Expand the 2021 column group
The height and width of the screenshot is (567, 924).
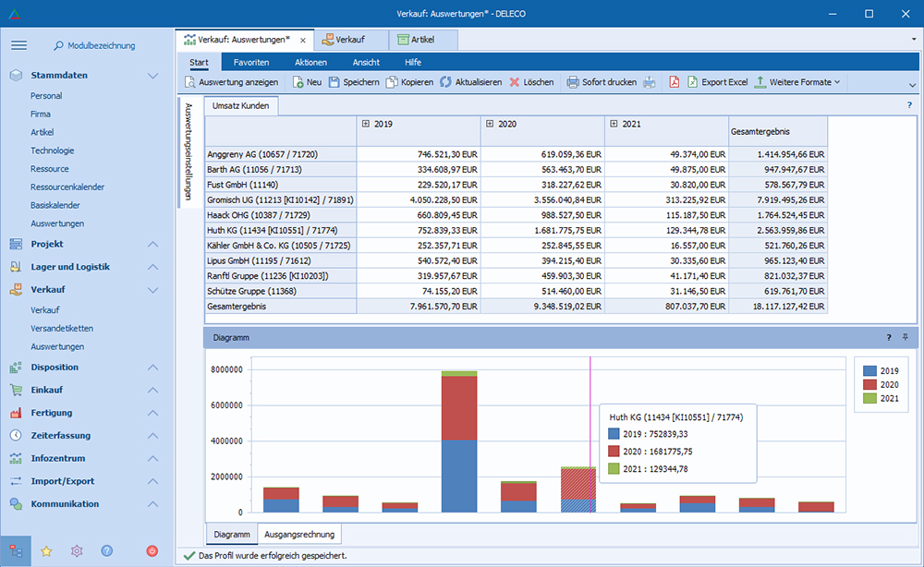point(614,124)
